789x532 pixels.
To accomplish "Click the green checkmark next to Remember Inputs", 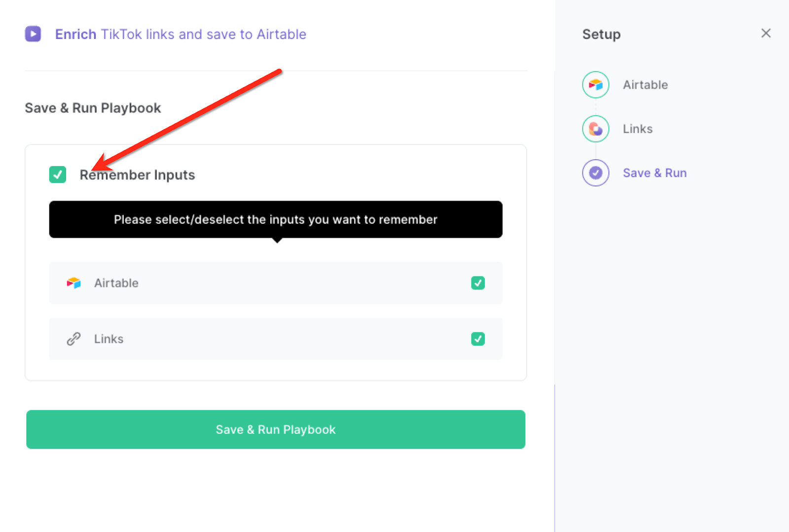I will coord(57,175).
